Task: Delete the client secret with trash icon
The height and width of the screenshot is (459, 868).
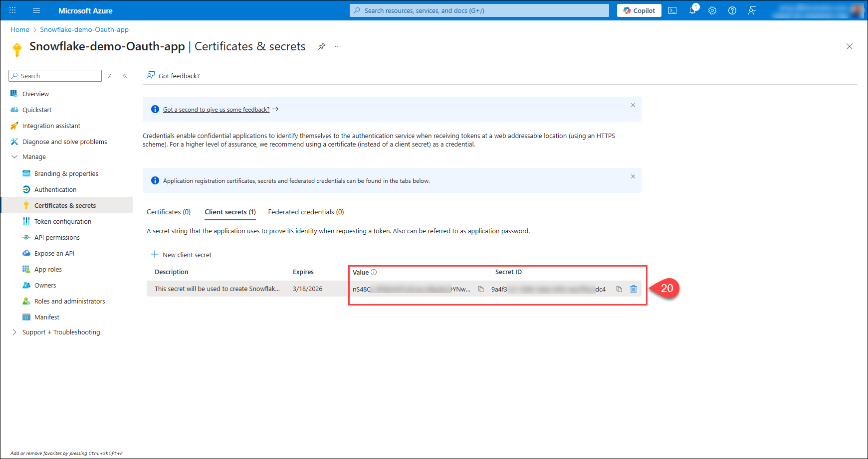Action: (x=634, y=289)
